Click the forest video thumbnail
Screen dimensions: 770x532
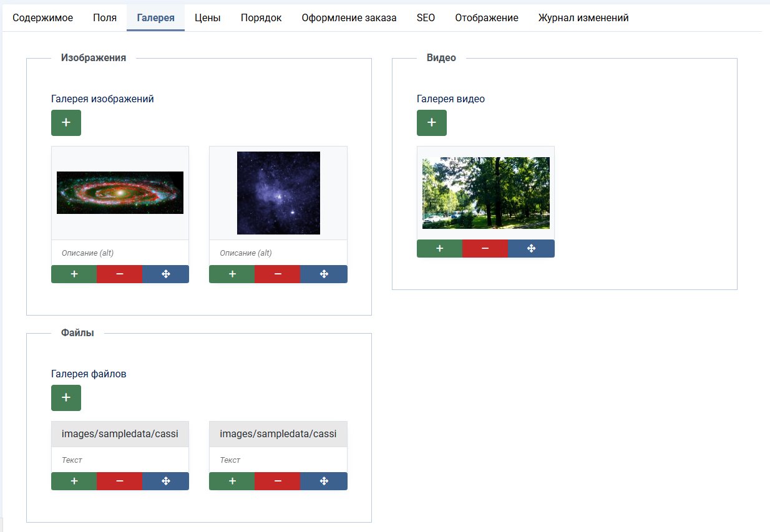pyautogui.click(x=485, y=193)
